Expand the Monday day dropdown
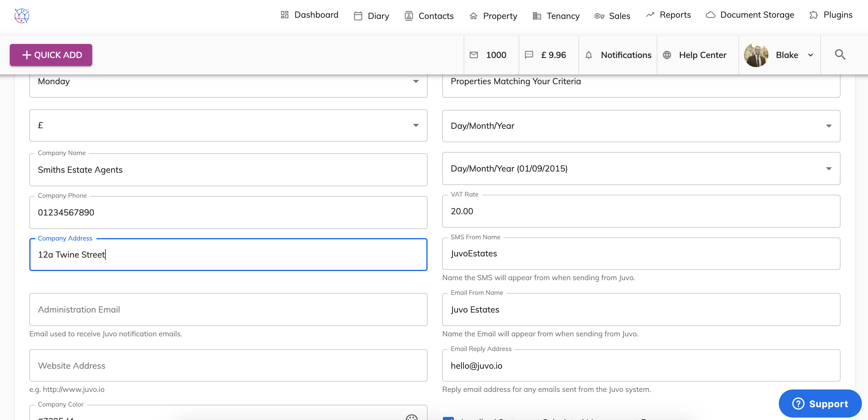This screenshot has height=420, width=868. coord(416,81)
